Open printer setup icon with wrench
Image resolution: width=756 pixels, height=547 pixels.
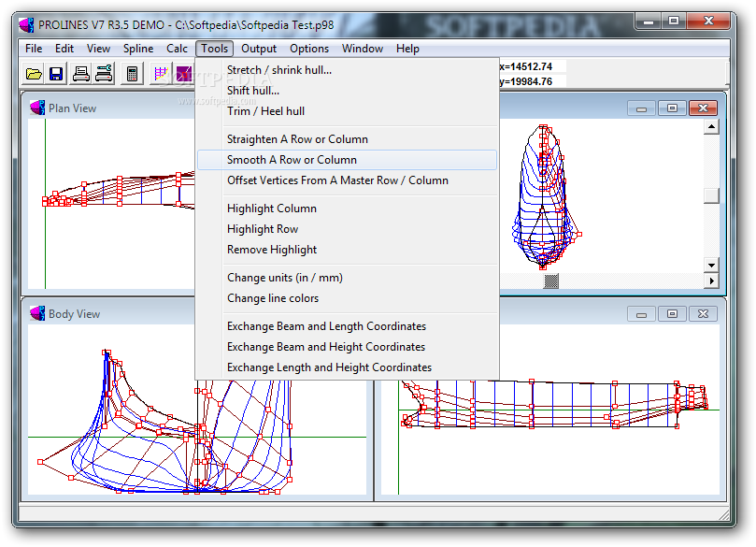[x=104, y=74]
